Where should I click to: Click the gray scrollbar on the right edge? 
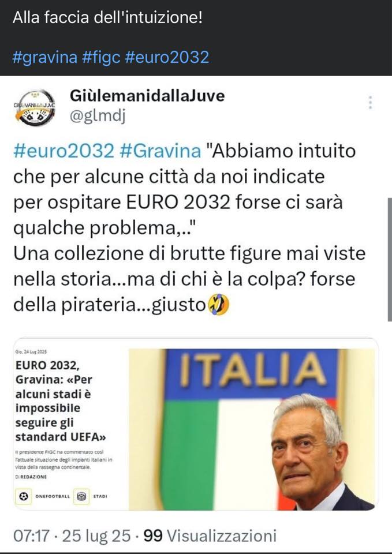[x=390, y=260]
